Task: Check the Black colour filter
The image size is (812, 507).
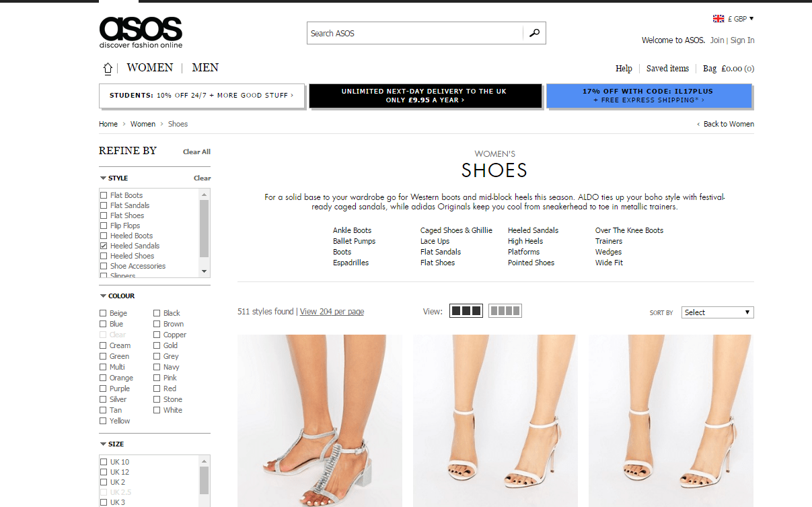Action: pyautogui.click(x=157, y=313)
